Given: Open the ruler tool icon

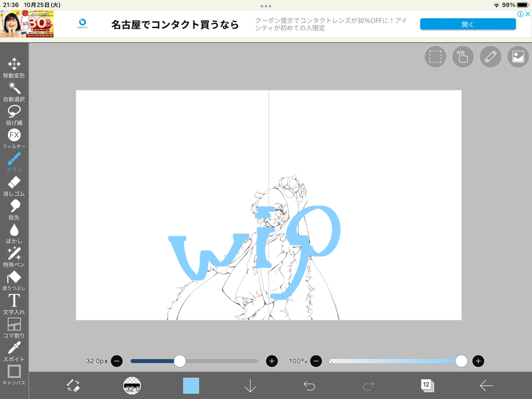Looking at the screenshot, I should point(491,57).
